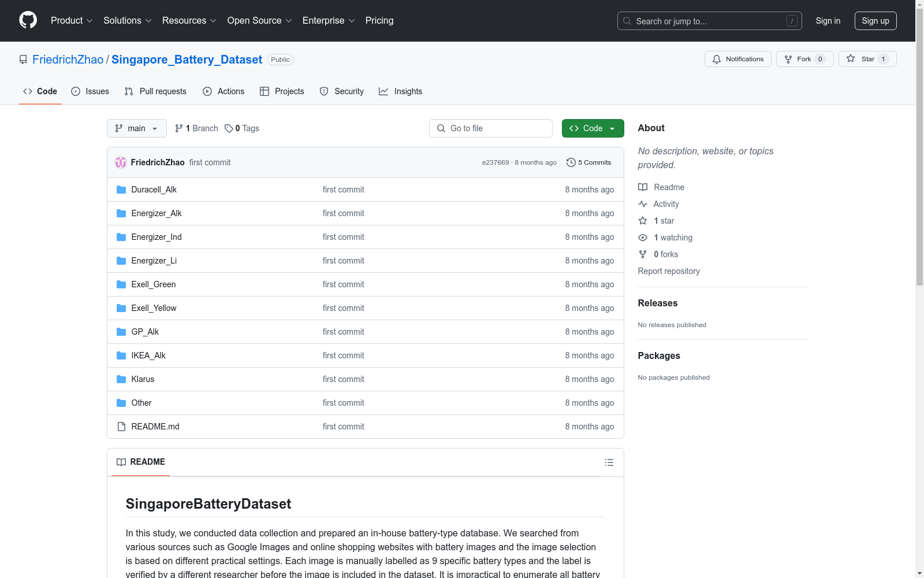Open FriedrichZhao owner profile link
The image size is (924, 578).
point(68,60)
